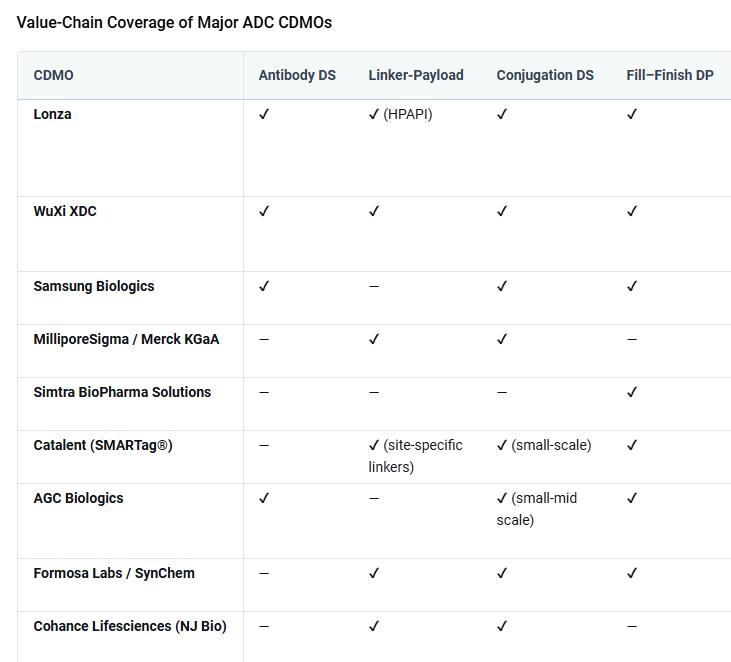Image resolution: width=731 pixels, height=662 pixels.
Task: Select Catalent's small-scale conjugation cell
Action: click(x=544, y=445)
